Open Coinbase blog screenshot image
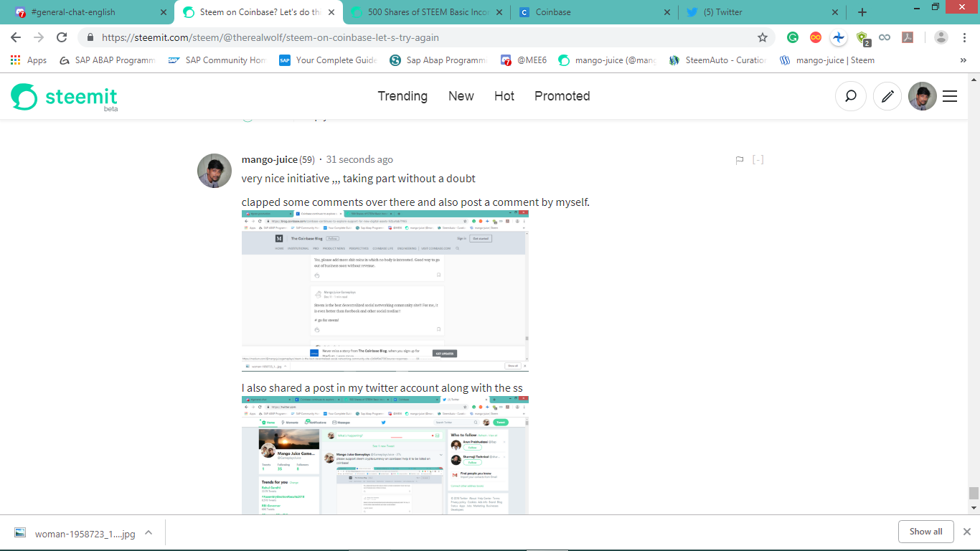Viewport: 980px width, 551px height. click(x=385, y=291)
